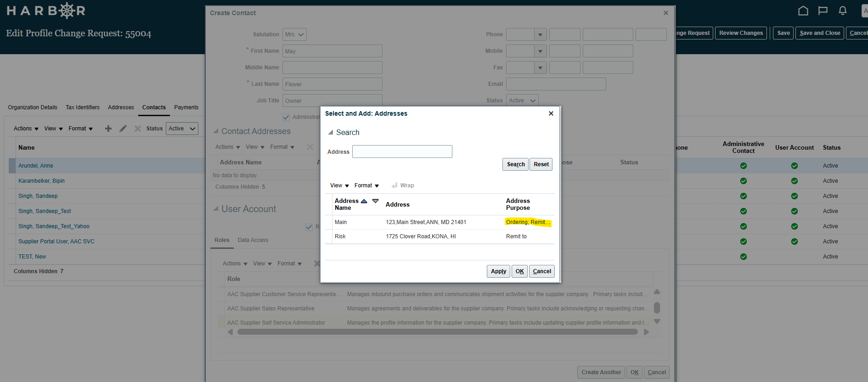Click Apply in address dialog

click(498, 271)
